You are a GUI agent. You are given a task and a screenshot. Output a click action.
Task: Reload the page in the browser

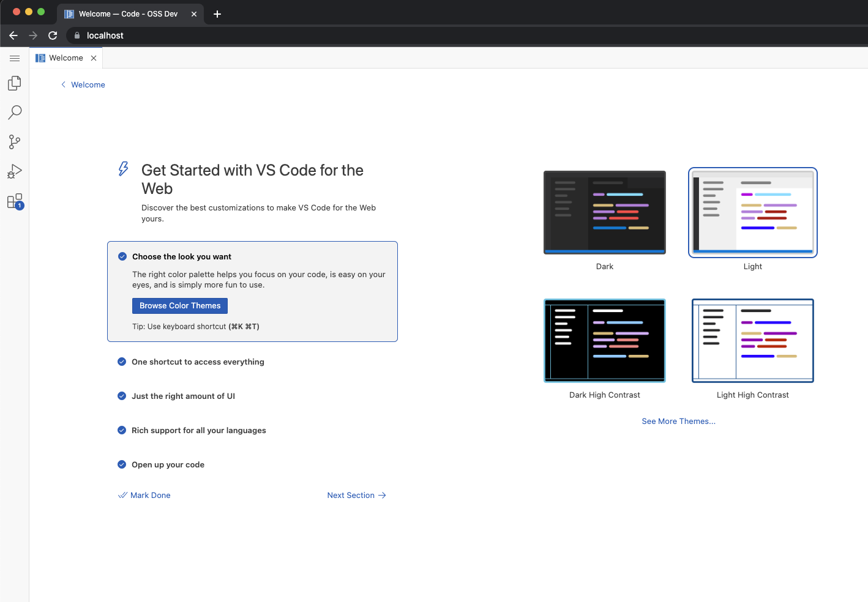[x=53, y=35]
